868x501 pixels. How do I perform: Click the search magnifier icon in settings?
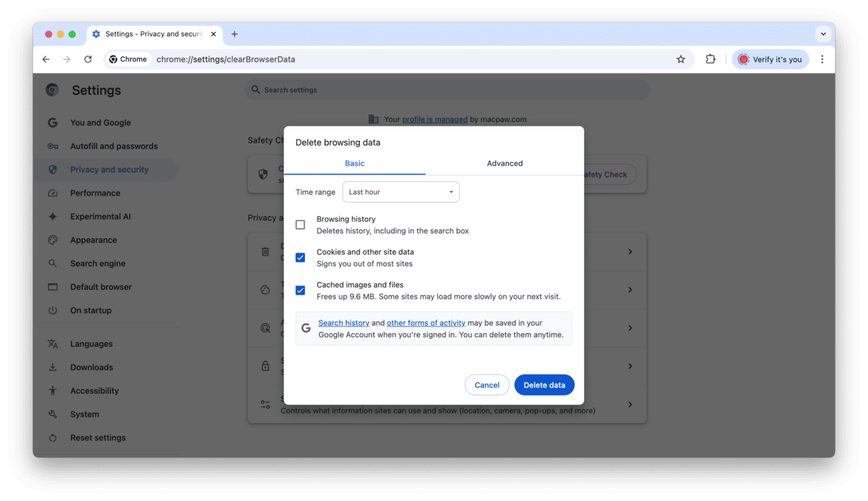coord(256,90)
